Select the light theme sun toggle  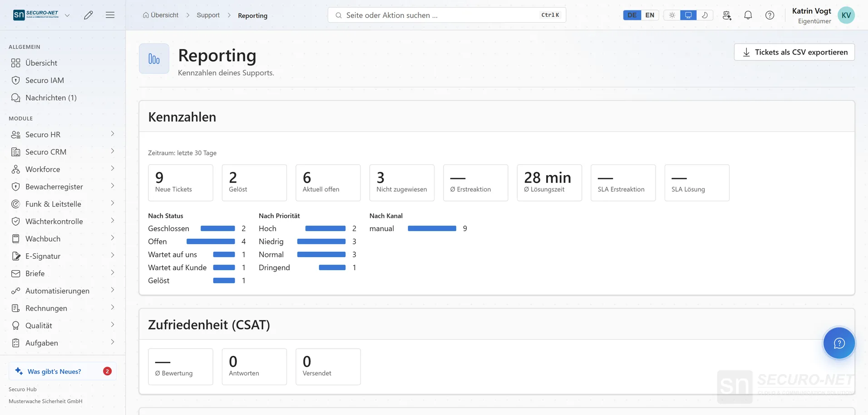point(672,15)
